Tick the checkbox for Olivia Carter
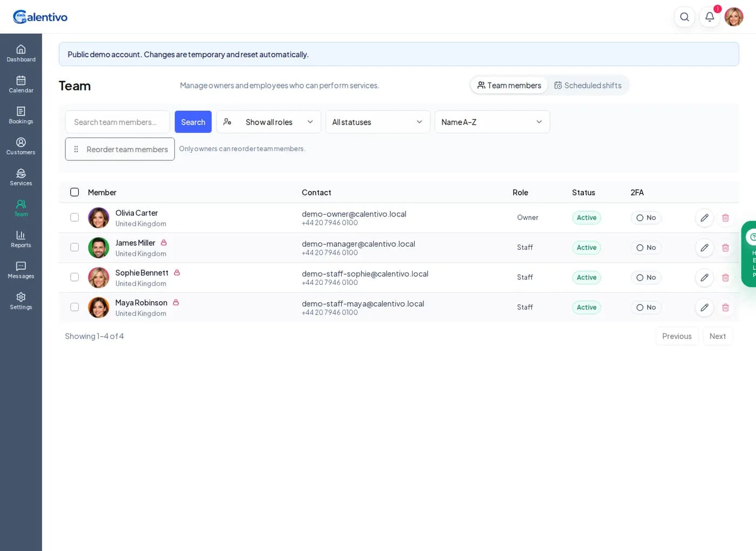Image resolution: width=756 pixels, height=551 pixels. click(75, 217)
